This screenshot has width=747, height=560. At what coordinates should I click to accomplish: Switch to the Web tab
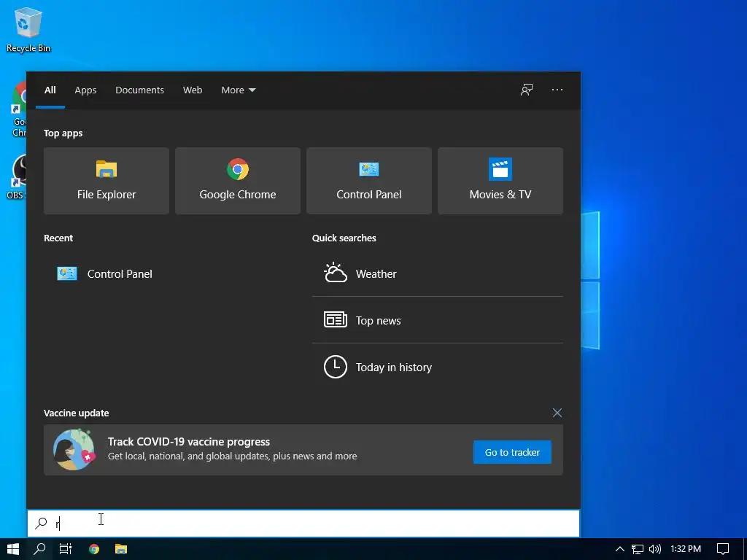[193, 90]
